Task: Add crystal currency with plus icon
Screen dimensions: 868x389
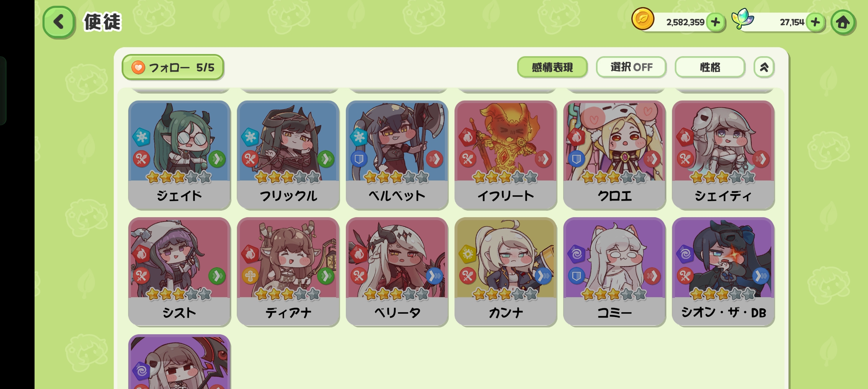Action: coord(815,22)
